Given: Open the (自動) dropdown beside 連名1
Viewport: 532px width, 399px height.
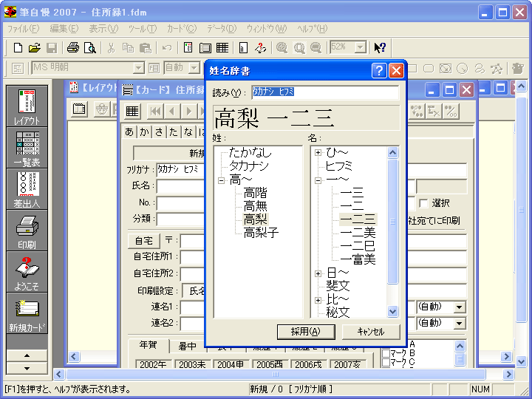Looking at the screenshot, I should click(459, 307).
